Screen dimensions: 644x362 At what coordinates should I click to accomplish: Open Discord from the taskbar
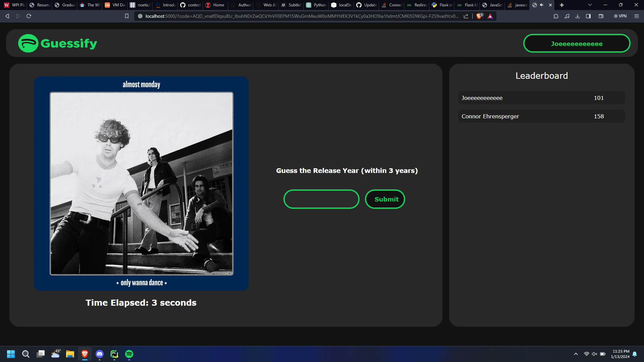click(x=100, y=354)
